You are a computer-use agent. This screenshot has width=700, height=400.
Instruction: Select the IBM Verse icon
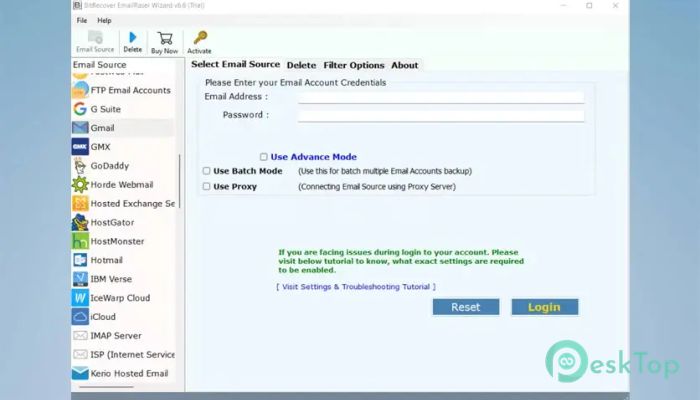[80, 279]
